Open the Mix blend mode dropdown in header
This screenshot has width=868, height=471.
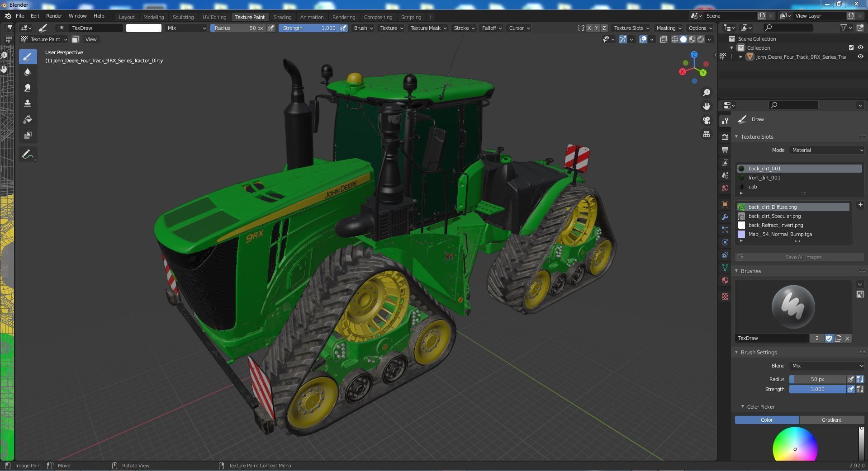coord(186,28)
